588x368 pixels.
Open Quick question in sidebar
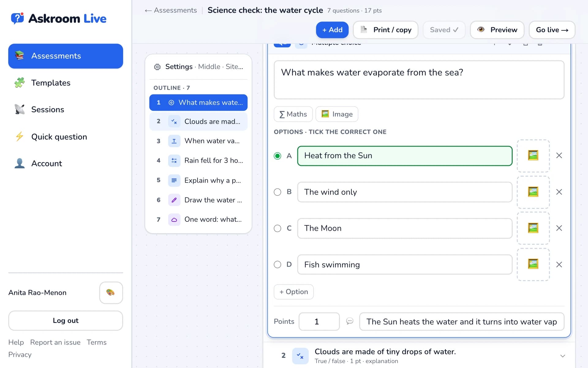click(x=66, y=137)
